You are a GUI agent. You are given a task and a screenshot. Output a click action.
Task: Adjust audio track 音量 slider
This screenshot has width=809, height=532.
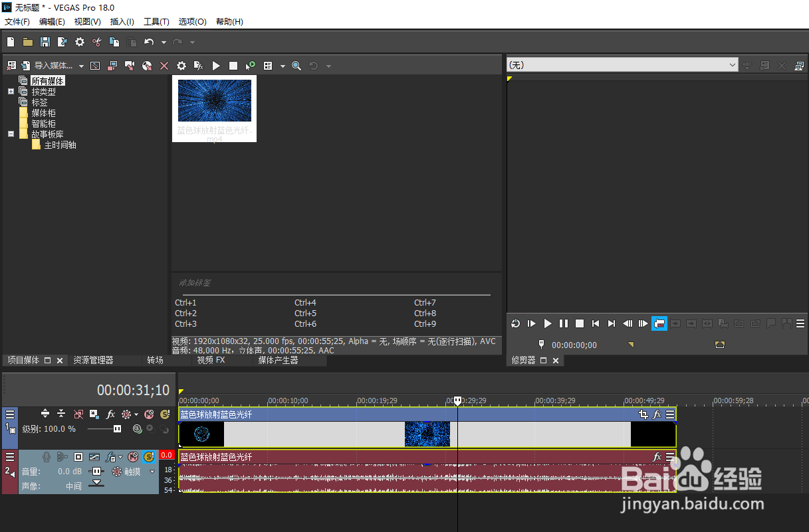98,472
